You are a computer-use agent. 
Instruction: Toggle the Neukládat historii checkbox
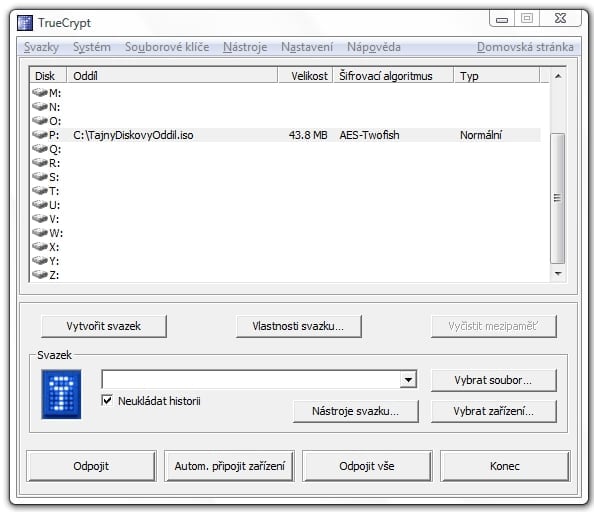tap(107, 400)
